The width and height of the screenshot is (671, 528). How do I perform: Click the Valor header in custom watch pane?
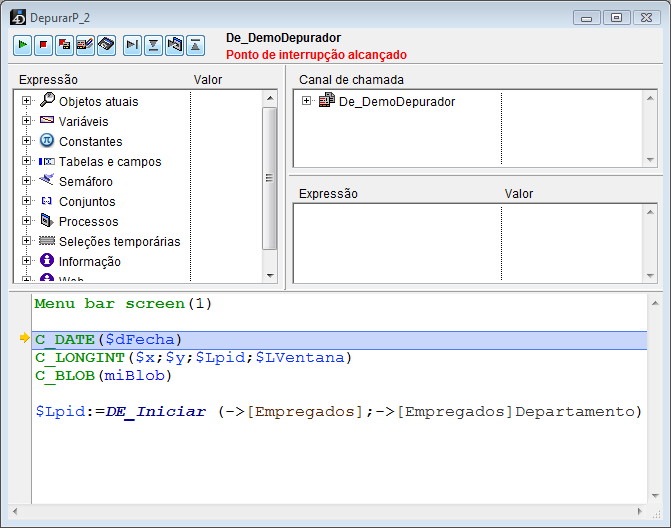[518, 194]
